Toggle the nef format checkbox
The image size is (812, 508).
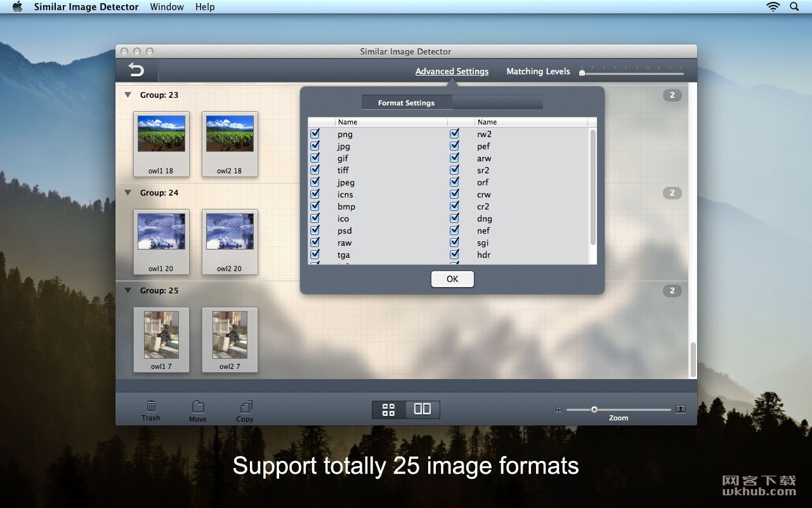454,231
